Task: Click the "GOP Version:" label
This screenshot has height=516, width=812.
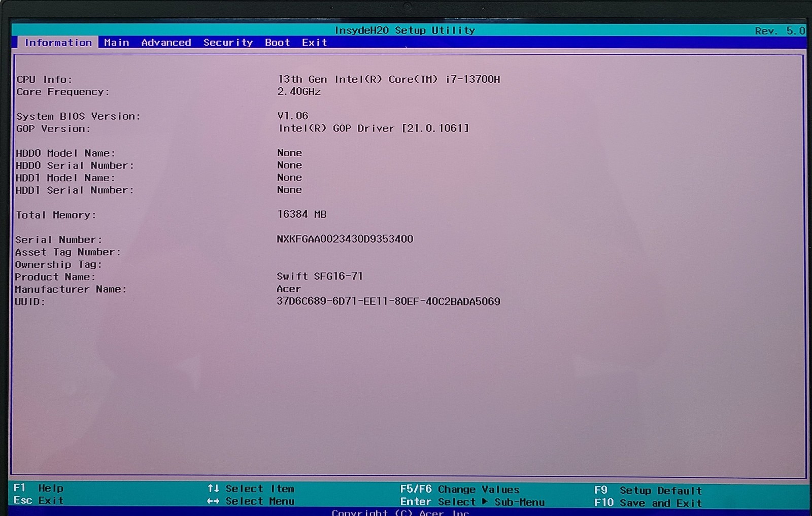Action: (x=53, y=129)
